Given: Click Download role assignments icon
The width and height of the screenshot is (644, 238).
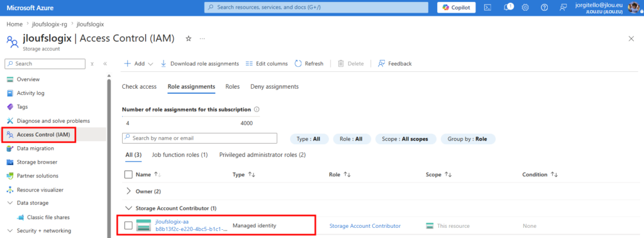Looking at the screenshot, I should point(164,64).
